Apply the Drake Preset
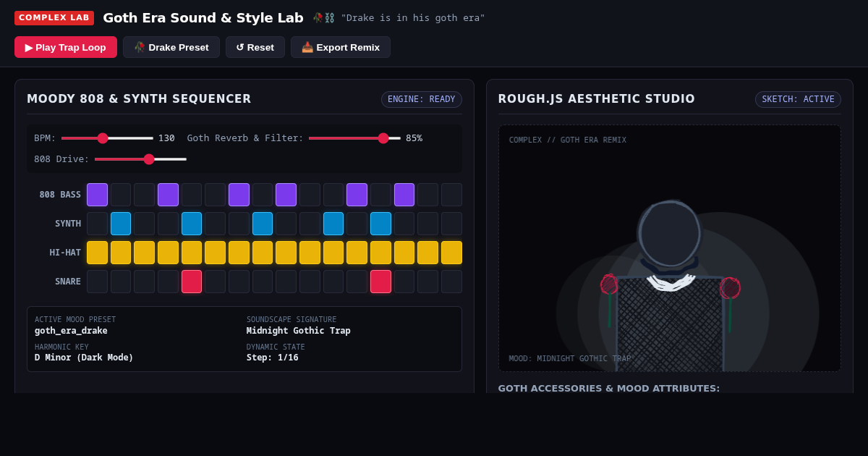Screen dimensions: 868x456 point(171,47)
